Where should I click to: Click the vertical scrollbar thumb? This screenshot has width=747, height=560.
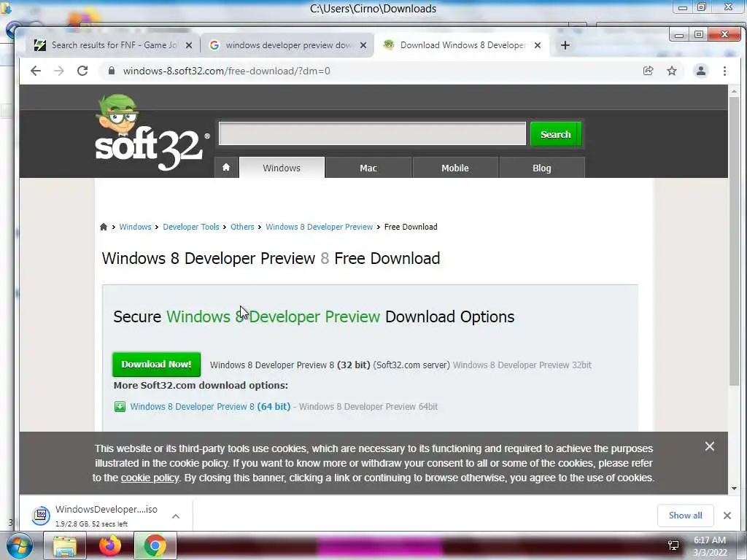pos(734,241)
